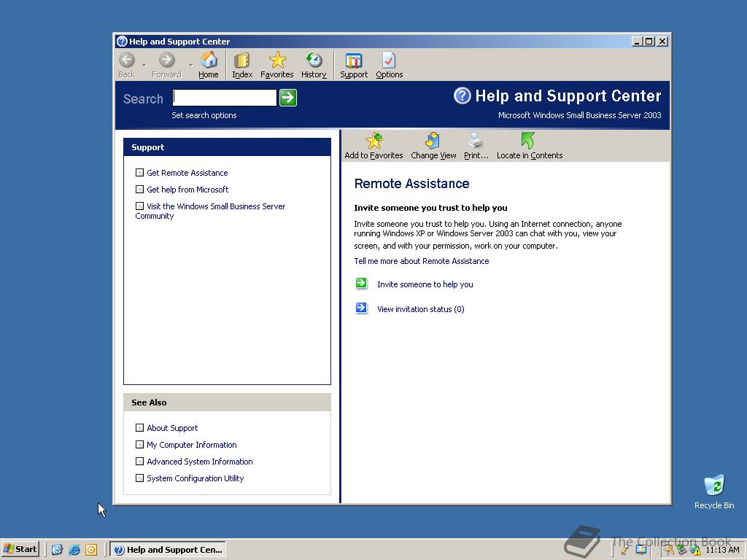This screenshot has width=747, height=560.
Task: Click Invite someone to help you link
Action: (425, 284)
